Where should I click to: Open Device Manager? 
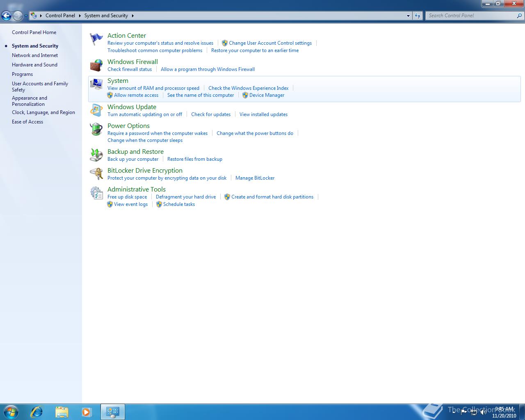[x=267, y=95]
